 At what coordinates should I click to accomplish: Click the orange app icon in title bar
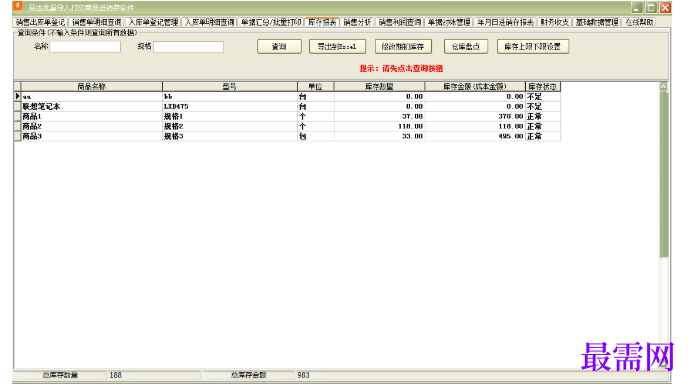tap(18, 6)
